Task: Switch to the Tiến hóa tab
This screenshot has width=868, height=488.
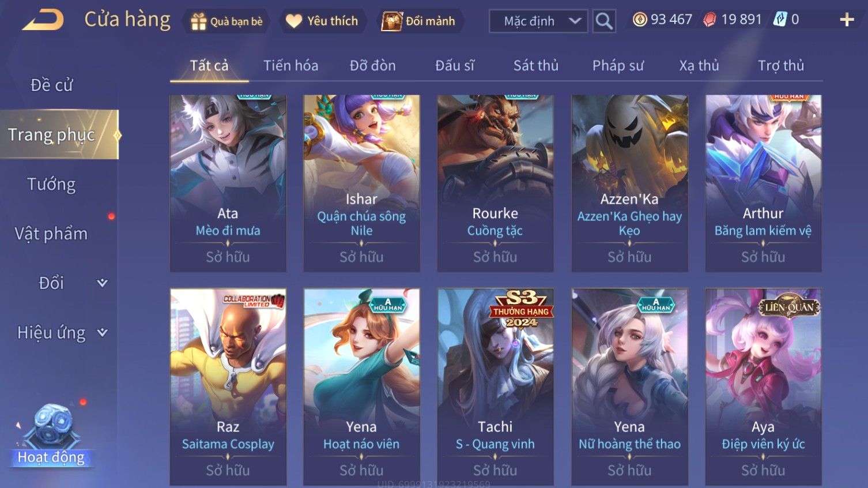Action: (x=290, y=66)
